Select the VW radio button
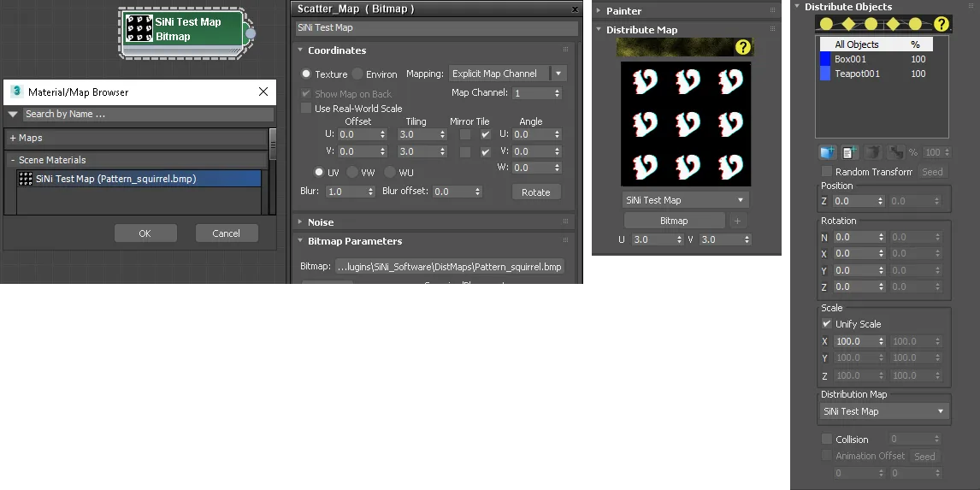This screenshot has height=490, width=980. (352, 172)
